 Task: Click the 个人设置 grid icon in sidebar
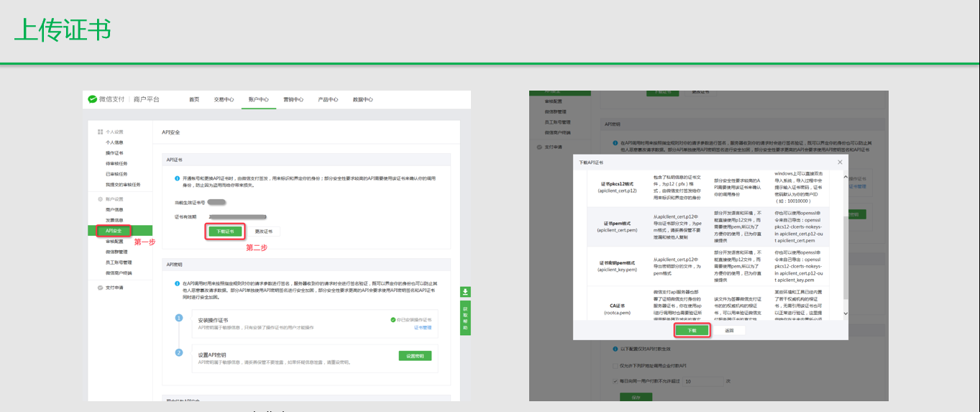[x=100, y=132]
